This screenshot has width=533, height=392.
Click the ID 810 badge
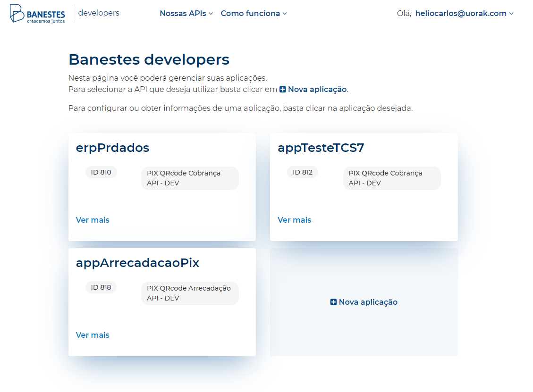point(101,172)
